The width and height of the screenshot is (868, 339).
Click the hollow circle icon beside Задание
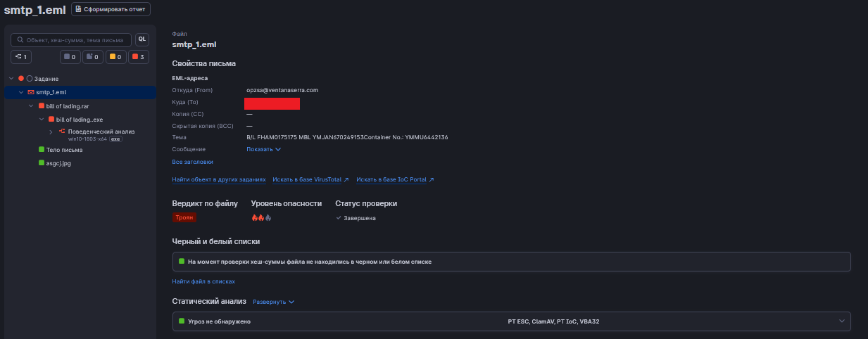point(30,79)
